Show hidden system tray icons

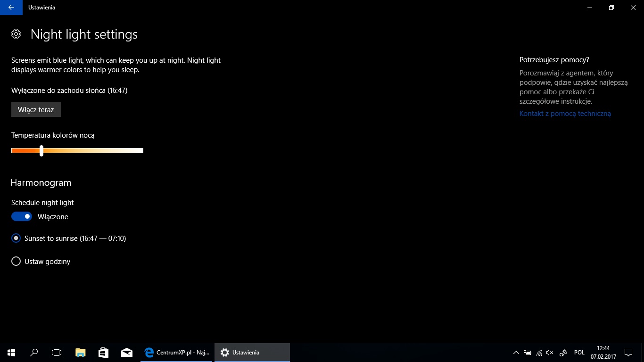point(516,353)
